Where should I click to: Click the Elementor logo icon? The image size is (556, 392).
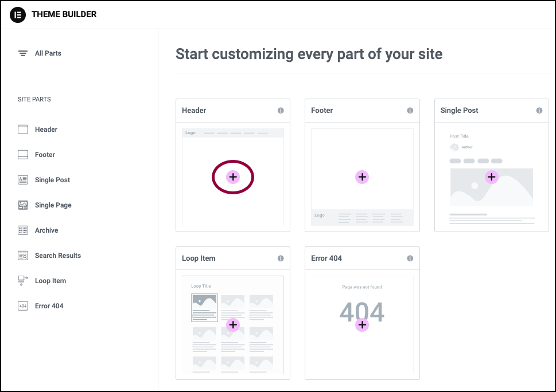18,14
